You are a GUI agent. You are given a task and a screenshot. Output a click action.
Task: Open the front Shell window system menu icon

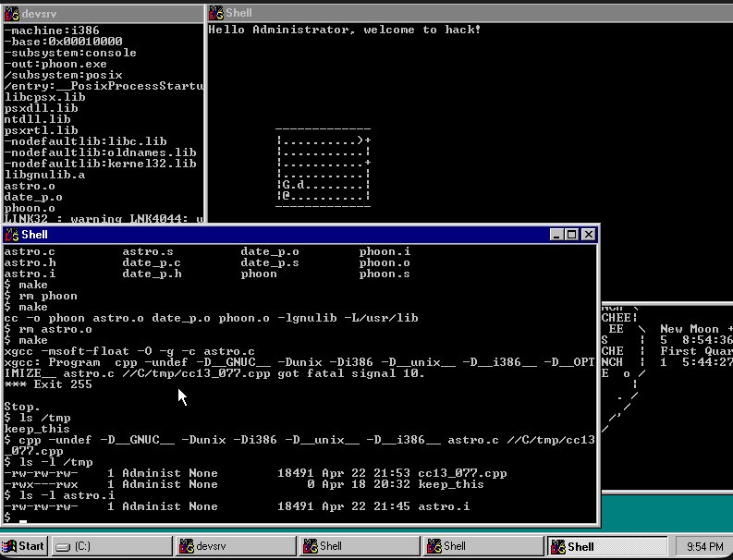tap(12, 235)
